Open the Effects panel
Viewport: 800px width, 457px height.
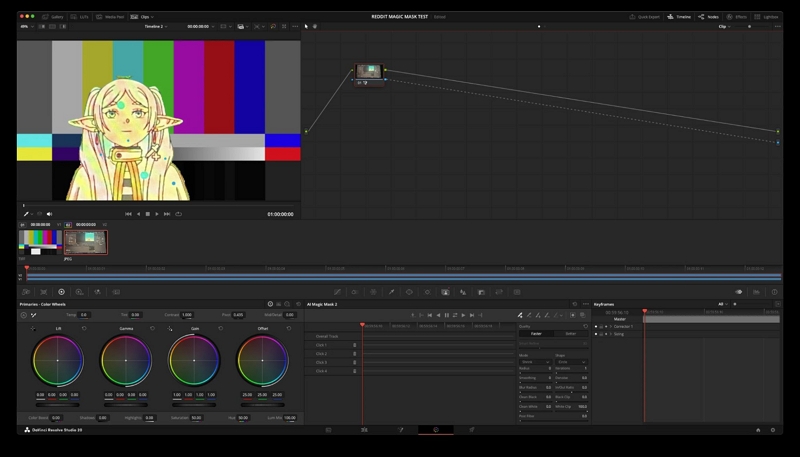pyautogui.click(x=737, y=17)
